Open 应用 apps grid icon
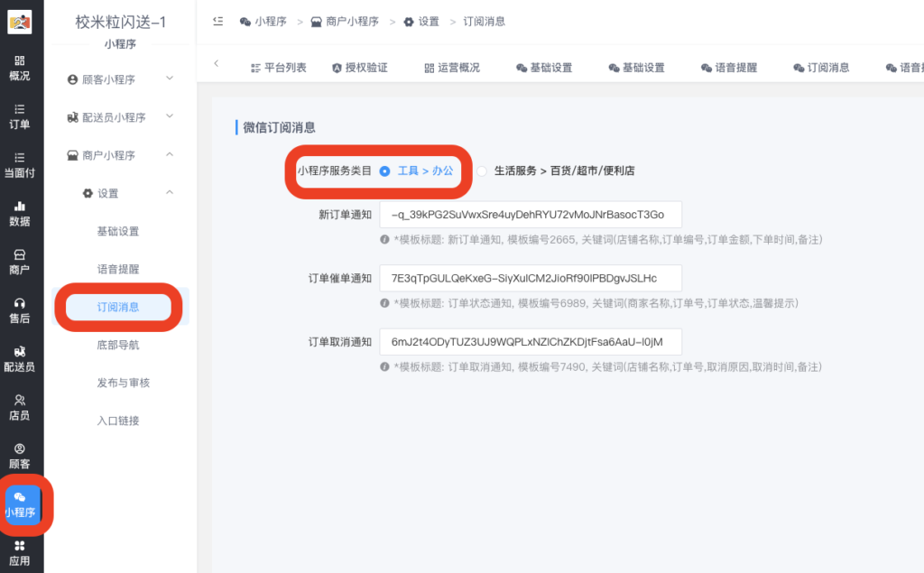This screenshot has width=924, height=573. pos(19,552)
